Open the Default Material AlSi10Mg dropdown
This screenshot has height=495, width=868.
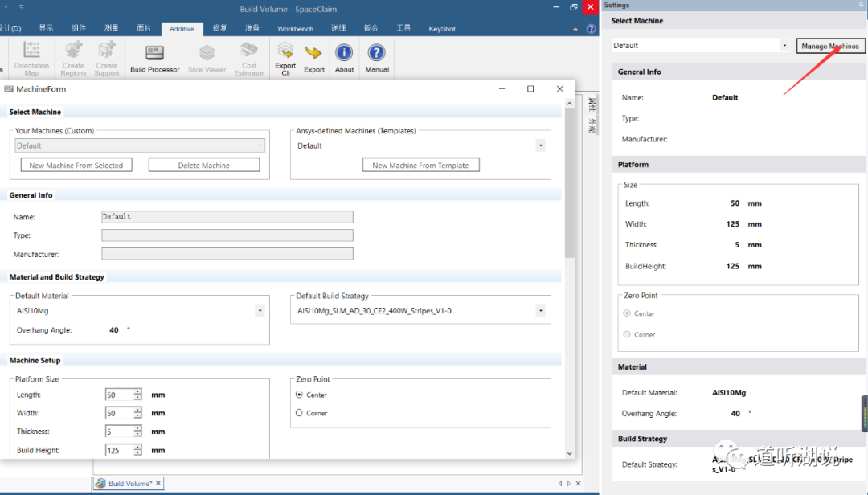coord(260,311)
